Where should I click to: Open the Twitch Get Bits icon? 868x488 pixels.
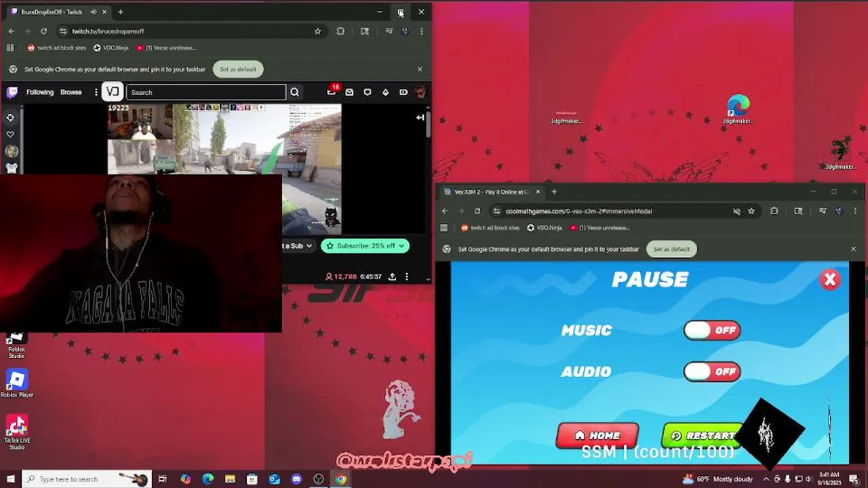[386, 92]
